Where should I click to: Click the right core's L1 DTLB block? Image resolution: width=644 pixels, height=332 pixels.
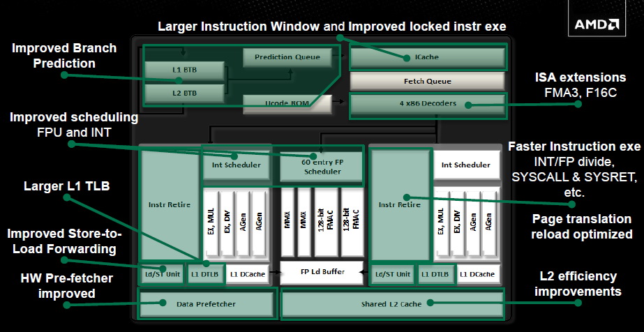437,274
